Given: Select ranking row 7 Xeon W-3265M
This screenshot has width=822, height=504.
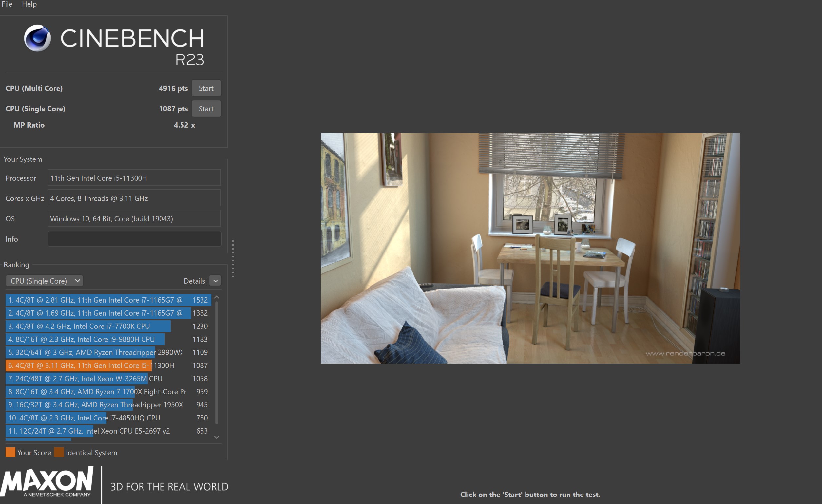Looking at the screenshot, I should tap(108, 379).
